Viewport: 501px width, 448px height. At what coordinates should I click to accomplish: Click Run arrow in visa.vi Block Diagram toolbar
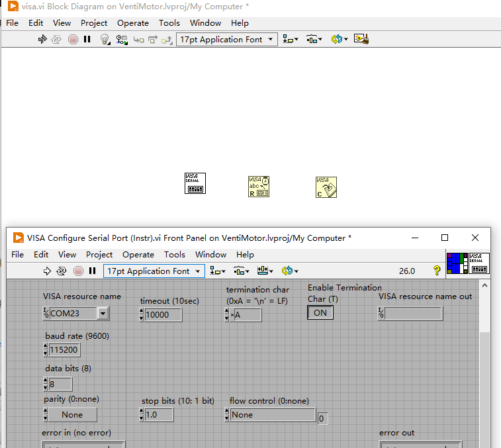pyautogui.click(x=42, y=39)
